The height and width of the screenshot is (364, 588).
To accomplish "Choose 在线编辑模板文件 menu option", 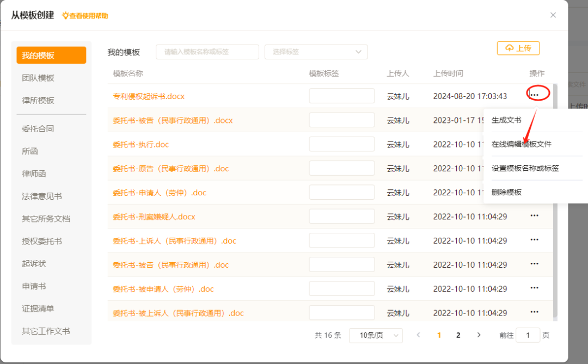I will (521, 144).
